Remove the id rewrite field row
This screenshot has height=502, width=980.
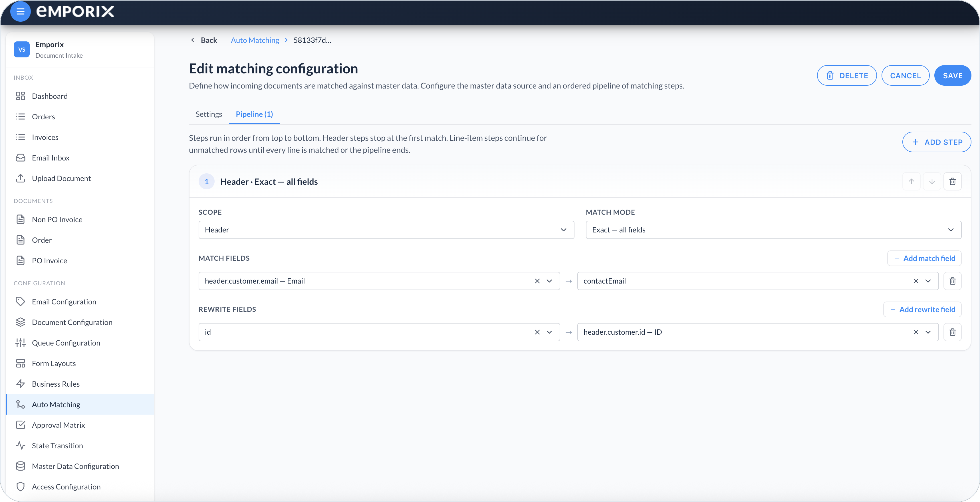point(952,332)
